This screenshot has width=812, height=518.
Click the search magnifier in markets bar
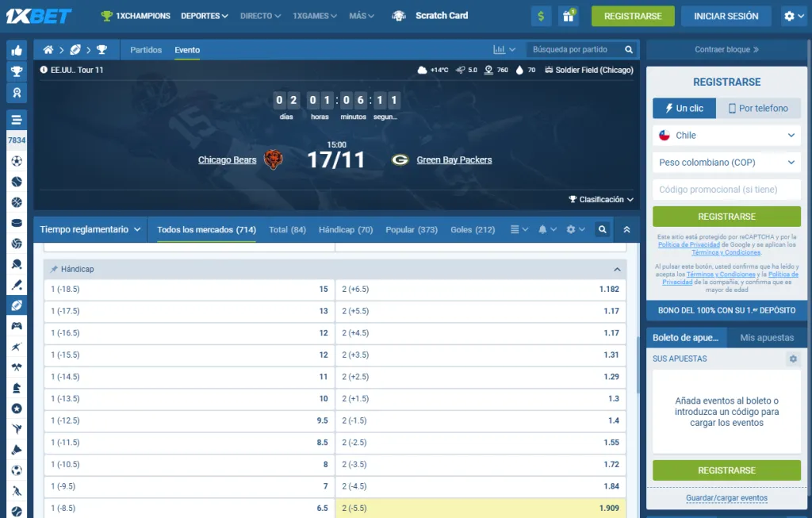pos(602,229)
